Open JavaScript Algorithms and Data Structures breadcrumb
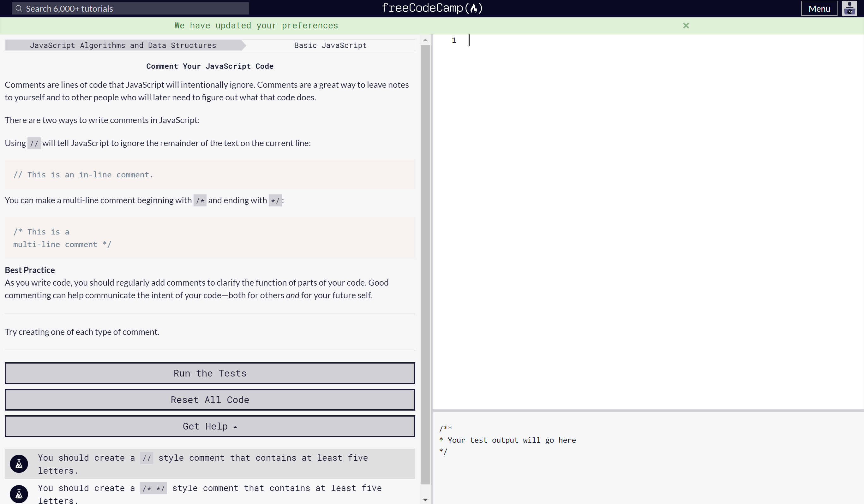Screen dimensions: 864x504 point(123,45)
